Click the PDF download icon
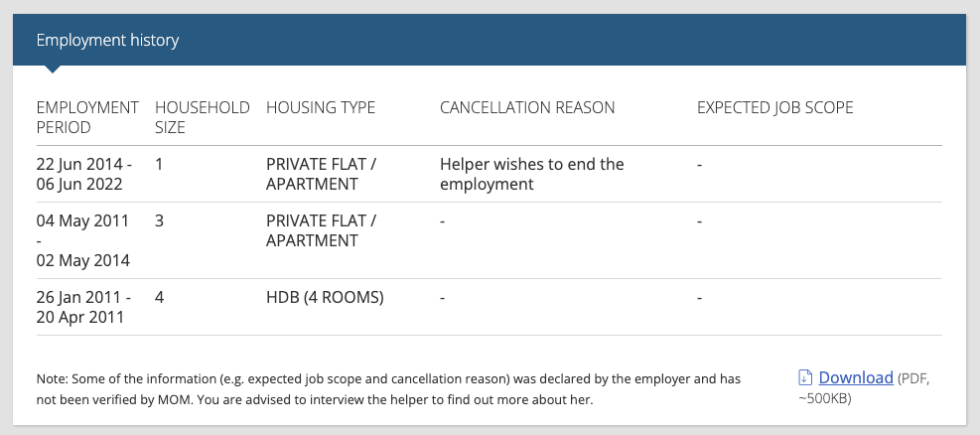 [x=805, y=377]
